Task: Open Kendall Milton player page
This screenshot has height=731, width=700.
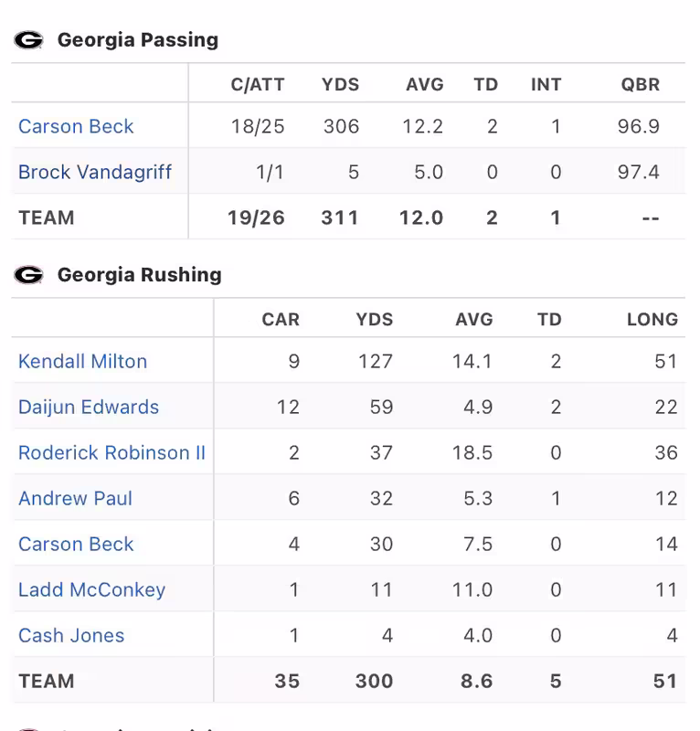Action: click(82, 361)
